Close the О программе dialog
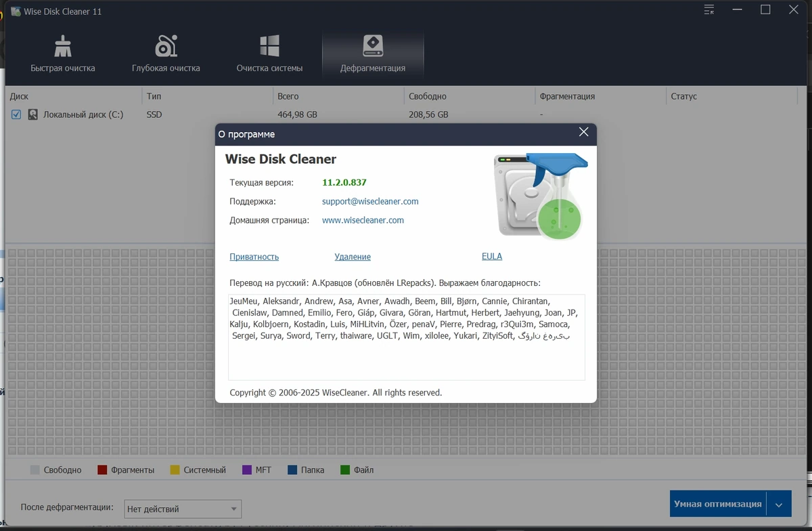Image resolution: width=812 pixels, height=531 pixels. click(x=584, y=133)
